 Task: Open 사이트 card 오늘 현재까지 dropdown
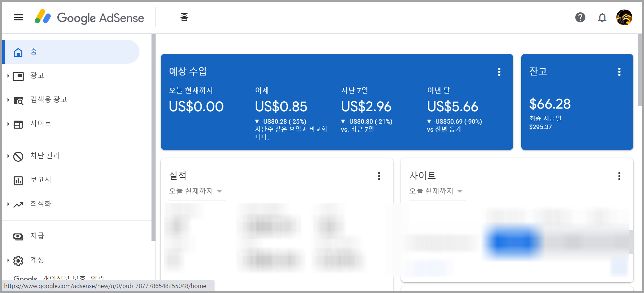pos(437,191)
